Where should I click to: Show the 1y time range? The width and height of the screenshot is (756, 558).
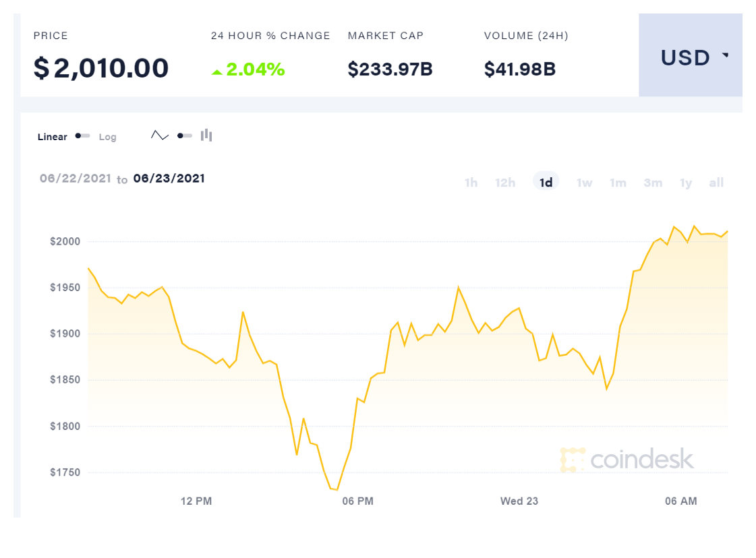(x=686, y=183)
